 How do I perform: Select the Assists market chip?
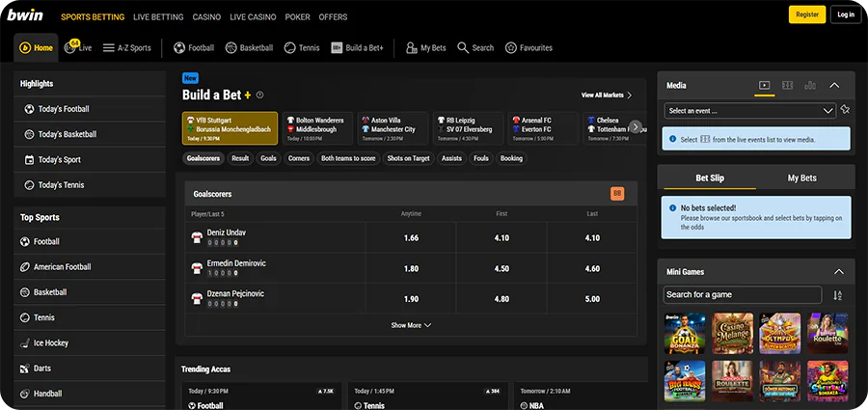(451, 158)
